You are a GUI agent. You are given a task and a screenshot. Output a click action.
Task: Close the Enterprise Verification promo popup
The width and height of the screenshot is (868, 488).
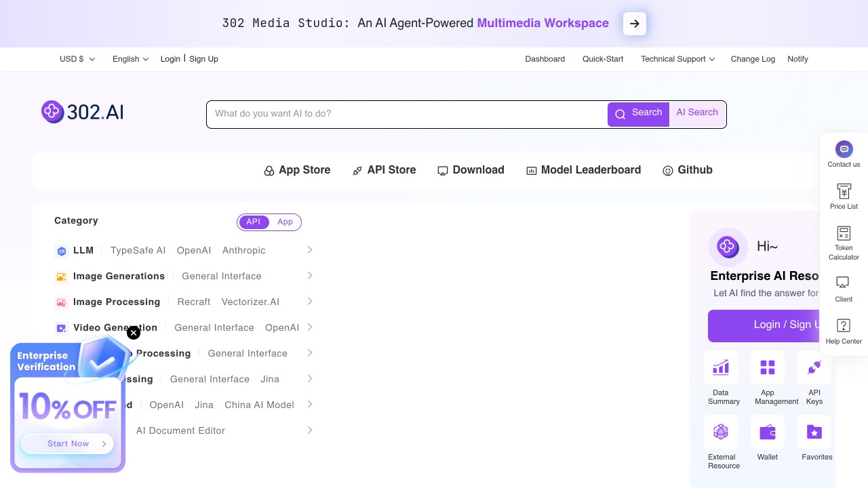coord(134,332)
